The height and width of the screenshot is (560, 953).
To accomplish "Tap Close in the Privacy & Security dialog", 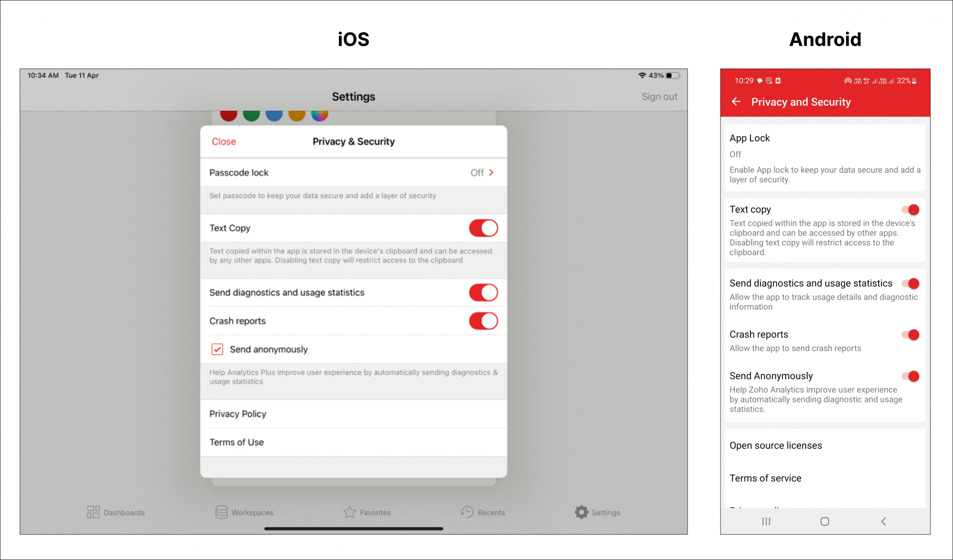I will tap(224, 141).
